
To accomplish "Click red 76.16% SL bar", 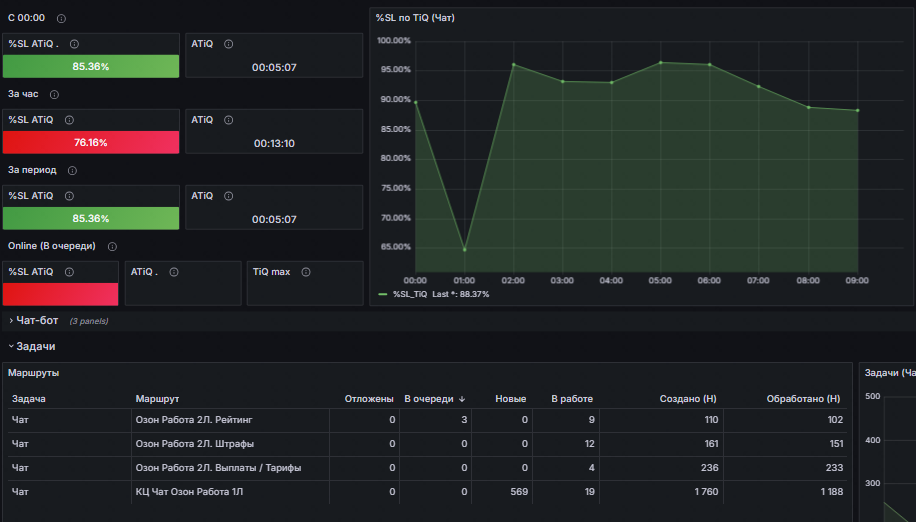I will click(91, 142).
